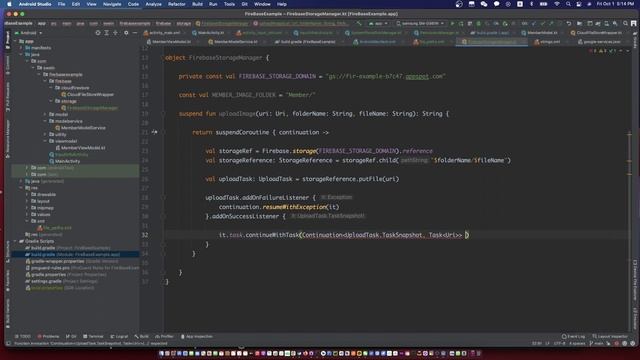The image size is (640, 360).
Task: Open macOS Control Center
Action: (x=578, y=4)
